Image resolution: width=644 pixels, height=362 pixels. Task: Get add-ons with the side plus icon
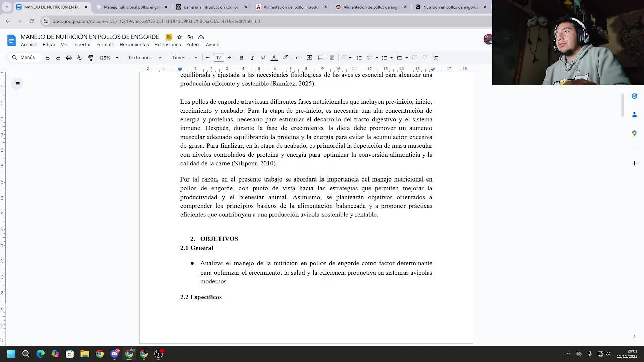tap(634, 163)
